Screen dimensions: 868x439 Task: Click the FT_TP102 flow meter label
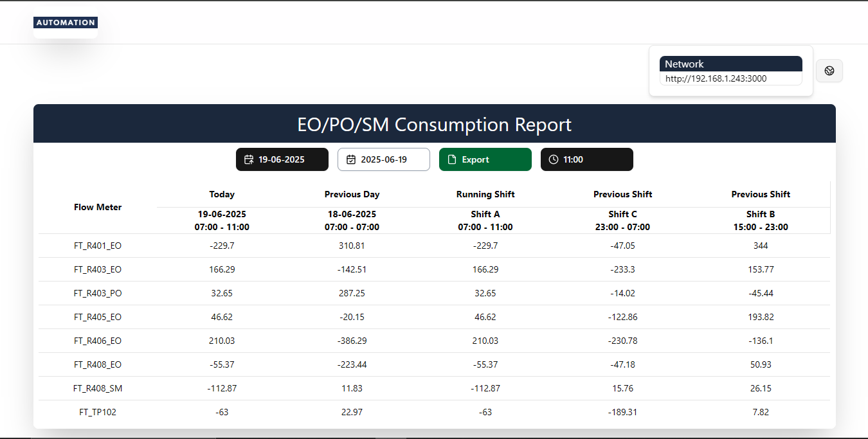click(98, 412)
